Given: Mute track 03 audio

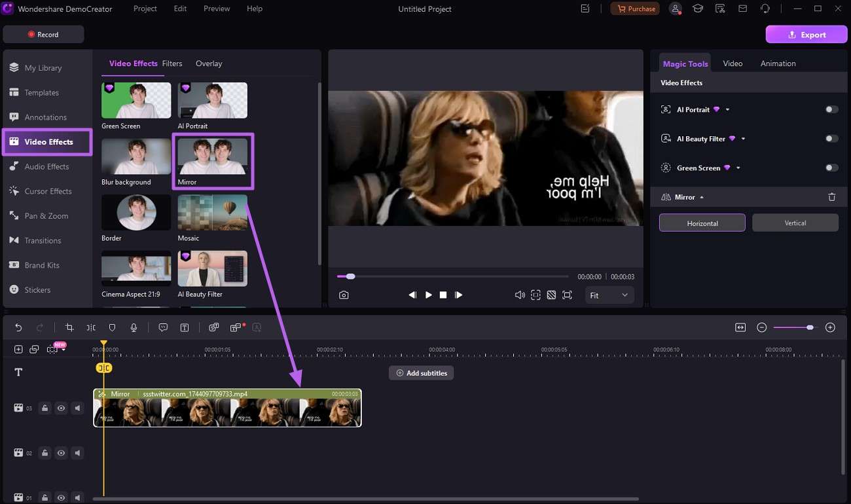Looking at the screenshot, I should click(77, 408).
